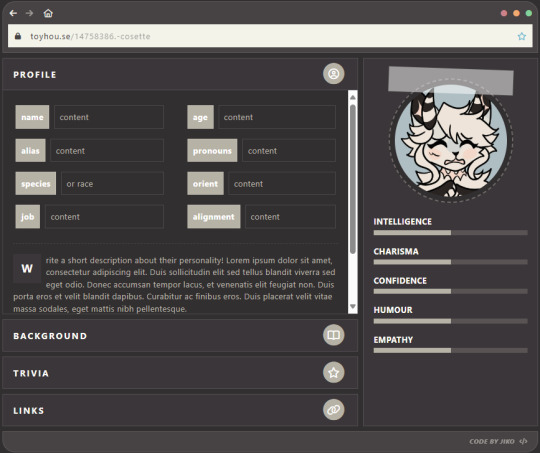Expand the PROFILE section header
Image resolution: width=540 pixels, height=453 pixels.
click(180, 74)
